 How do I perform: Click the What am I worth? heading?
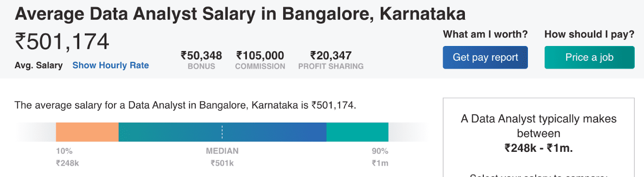click(x=485, y=34)
